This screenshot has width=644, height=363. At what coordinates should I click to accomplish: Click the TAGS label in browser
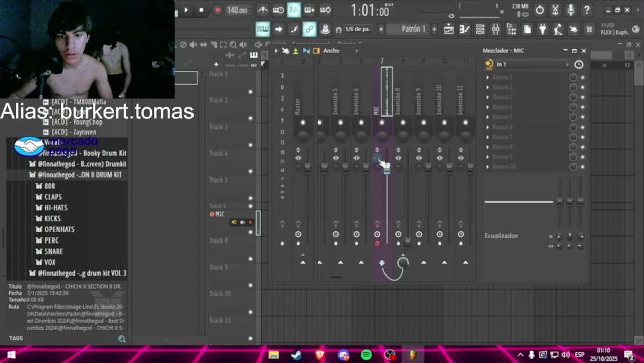(x=16, y=338)
